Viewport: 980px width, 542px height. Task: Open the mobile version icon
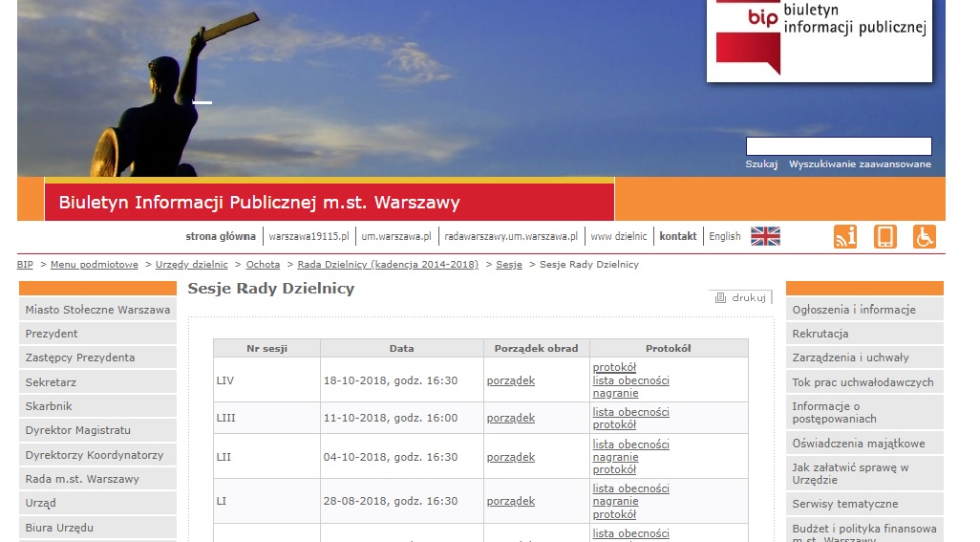(885, 237)
